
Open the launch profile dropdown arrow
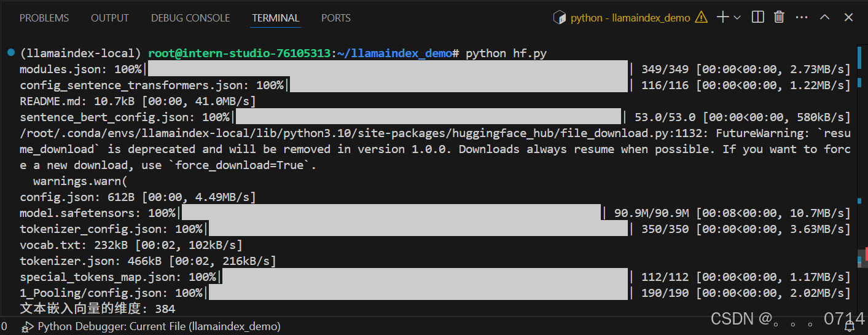point(737,18)
